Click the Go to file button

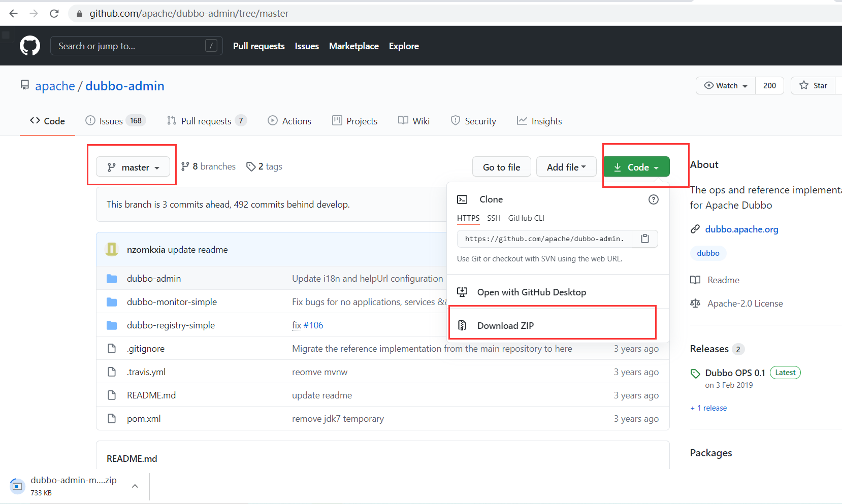[x=502, y=167]
